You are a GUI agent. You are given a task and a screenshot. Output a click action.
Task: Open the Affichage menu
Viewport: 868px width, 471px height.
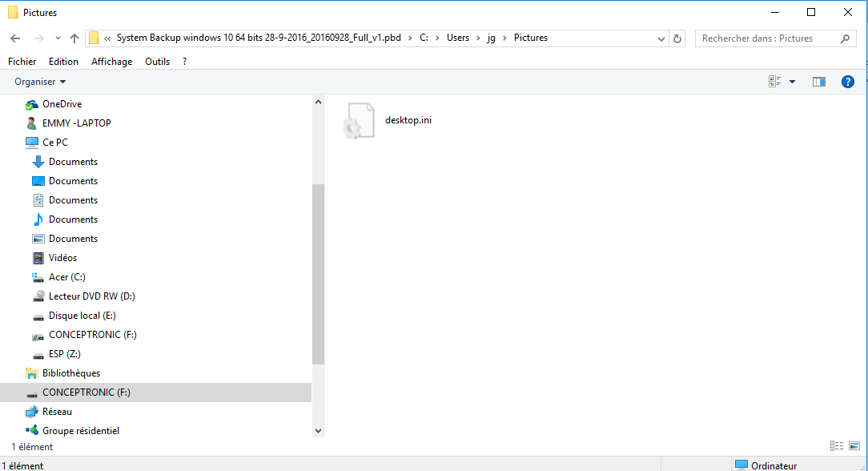112,62
